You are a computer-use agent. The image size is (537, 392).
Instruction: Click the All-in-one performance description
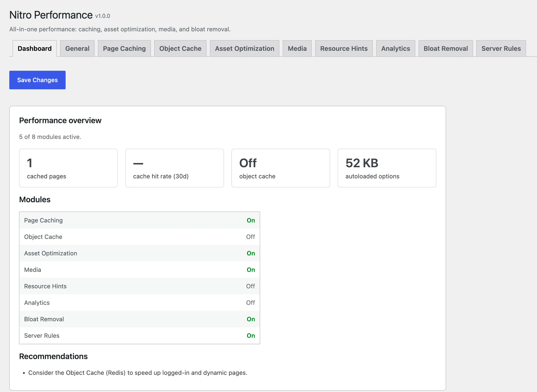coord(120,29)
